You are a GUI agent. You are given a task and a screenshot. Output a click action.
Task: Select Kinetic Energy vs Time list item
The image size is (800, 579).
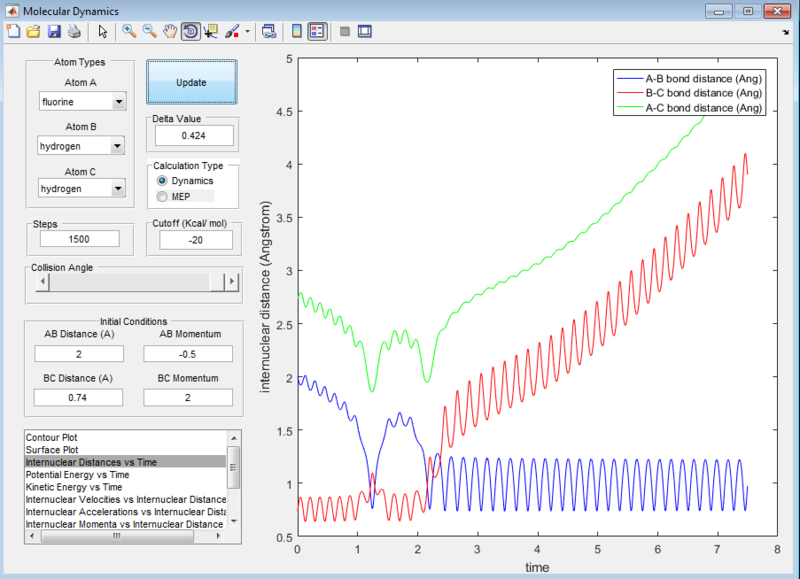pos(74,487)
